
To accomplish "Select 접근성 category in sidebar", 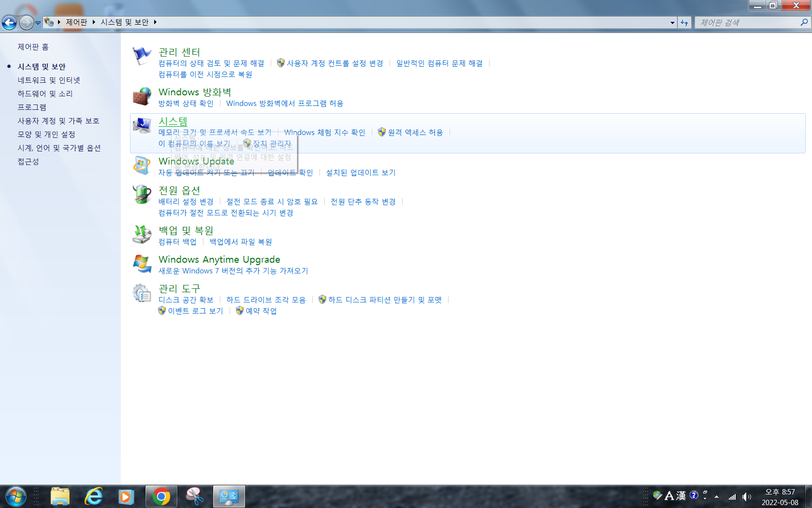I will pyautogui.click(x=28, y=162).
